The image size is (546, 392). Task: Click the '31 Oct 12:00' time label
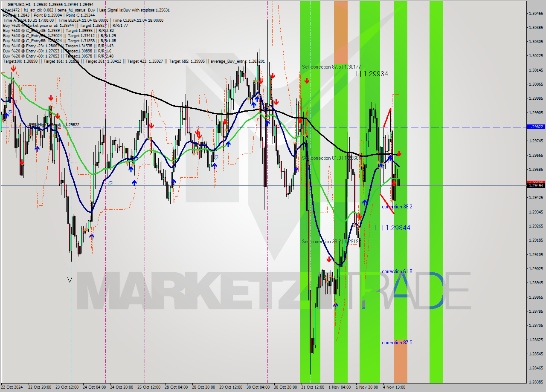click(x=313, y=387)
